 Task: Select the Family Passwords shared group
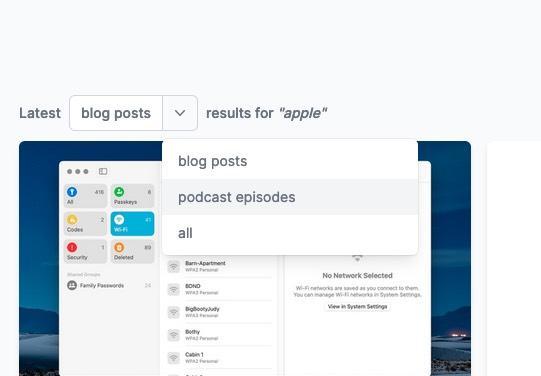pyautogui.click(x=109, y=285)
